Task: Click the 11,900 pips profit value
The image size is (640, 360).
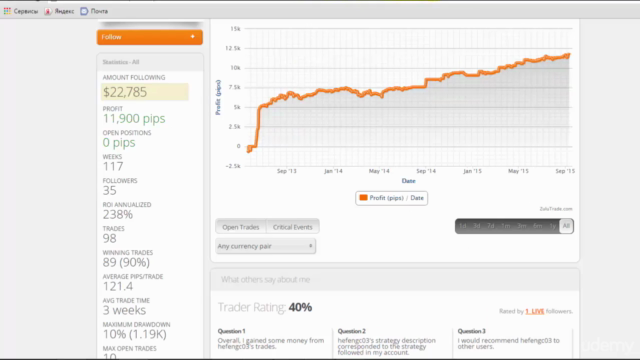Action: pyautogui.click(x=134, y=119)
